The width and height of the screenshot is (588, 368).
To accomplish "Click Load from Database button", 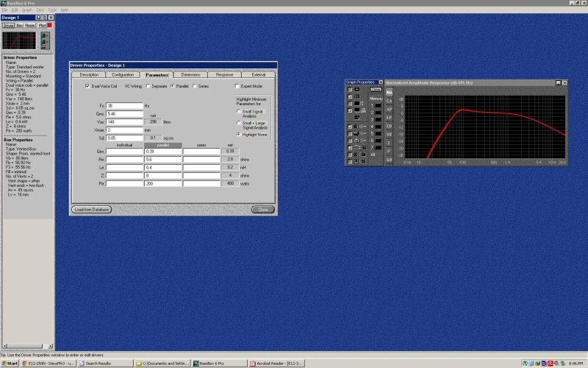I will pyautogui.click(x=91, y=210).
